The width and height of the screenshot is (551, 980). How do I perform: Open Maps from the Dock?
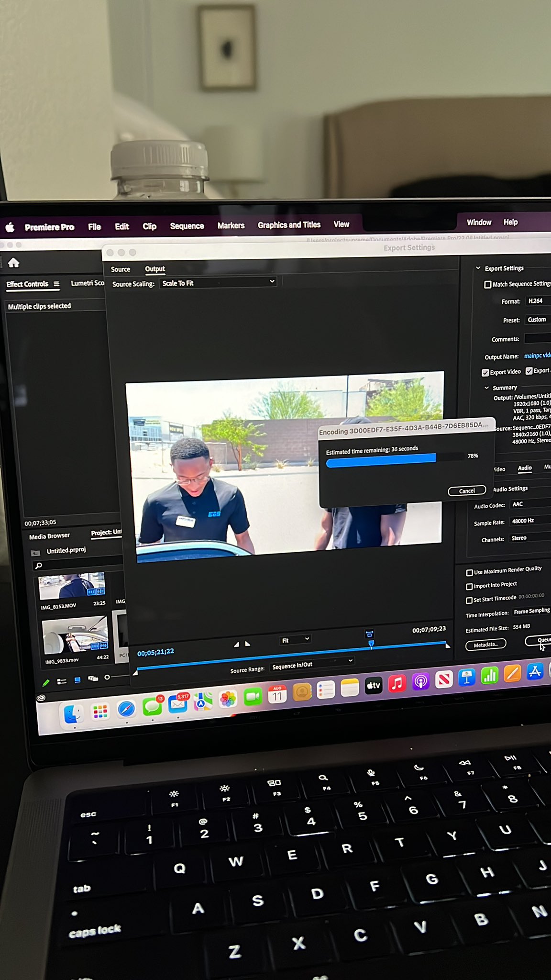[203, 702]
